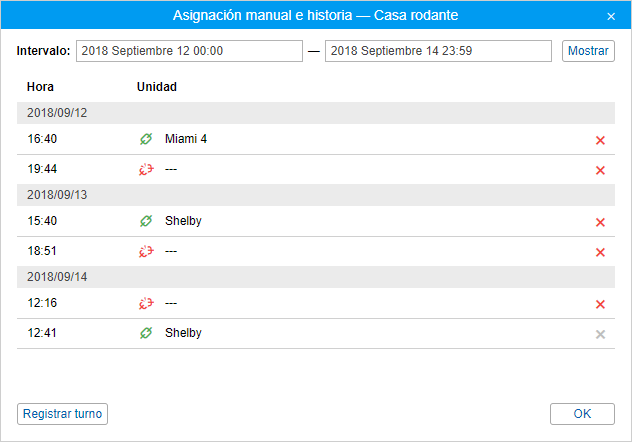Close the Asignación manual e historia dialog

click(611, 16)
